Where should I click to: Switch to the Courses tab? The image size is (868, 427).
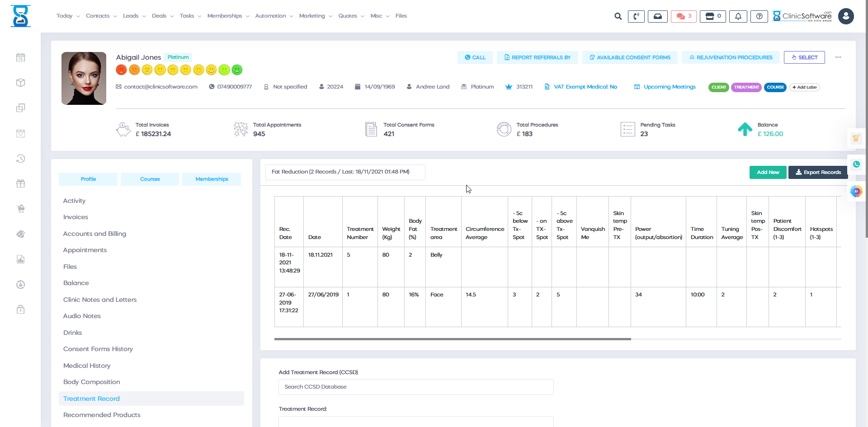click(150, 179)
